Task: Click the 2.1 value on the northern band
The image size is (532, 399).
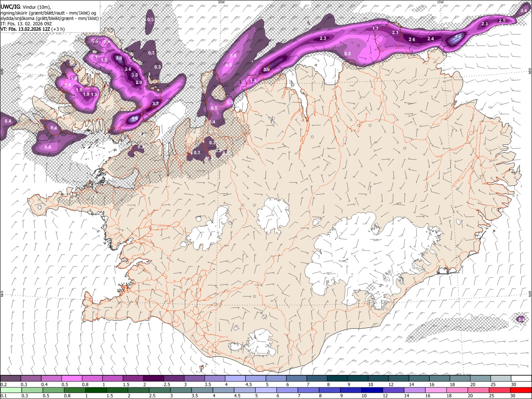Action: pos(395,32)
